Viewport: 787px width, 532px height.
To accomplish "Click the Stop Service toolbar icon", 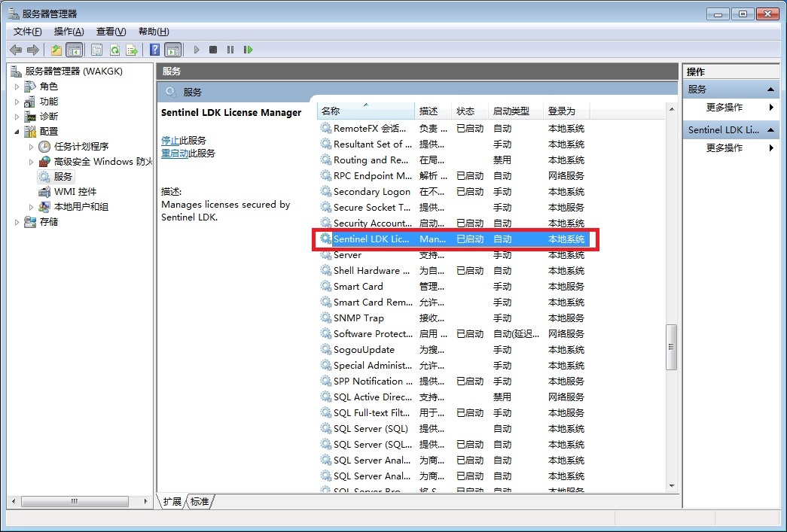I will (213, 50).
